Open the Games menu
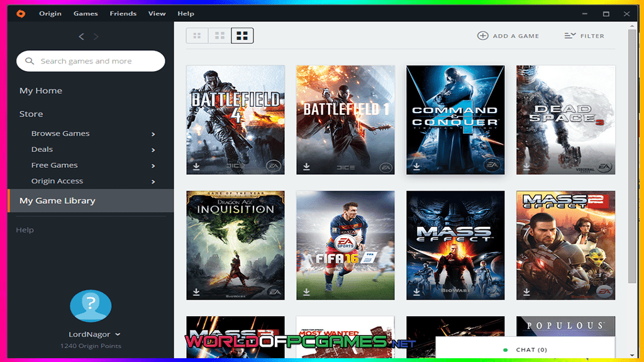 [86, 14]
